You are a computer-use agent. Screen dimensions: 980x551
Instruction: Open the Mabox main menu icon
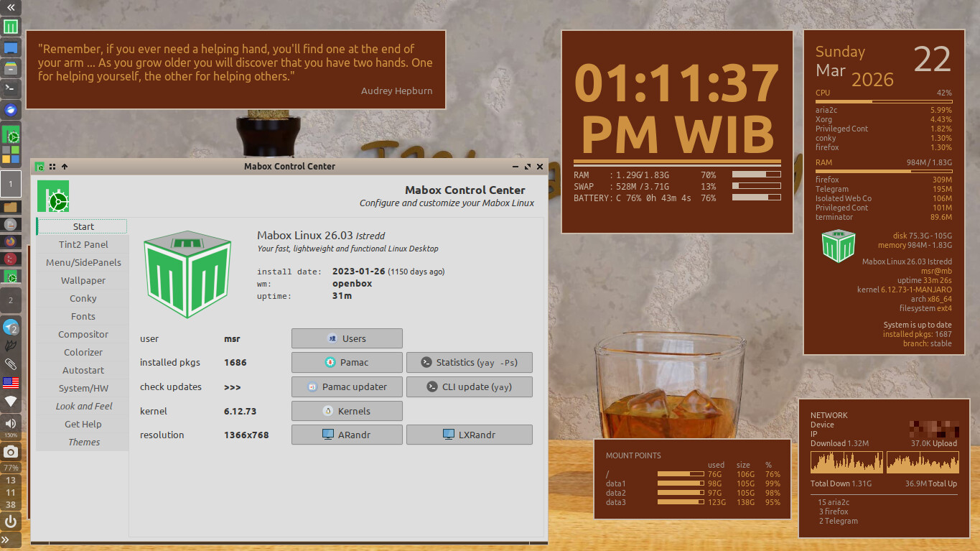tap(11, 27)
